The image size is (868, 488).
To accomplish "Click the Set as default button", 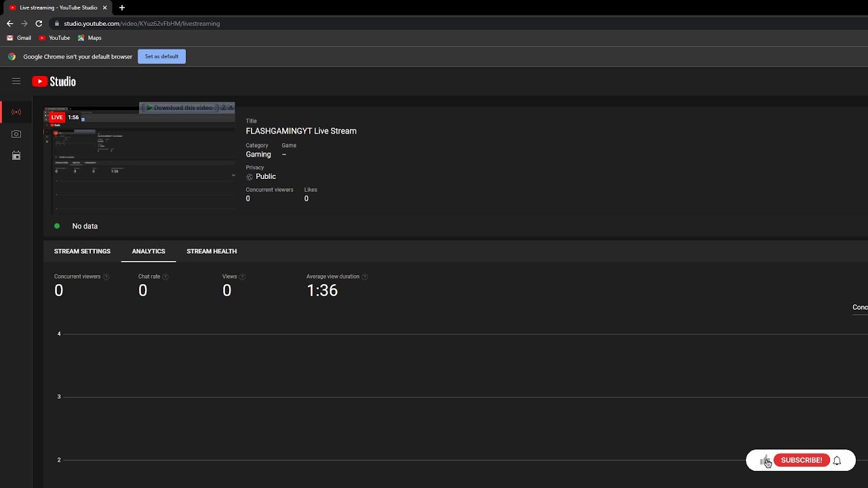I will 161,56.
